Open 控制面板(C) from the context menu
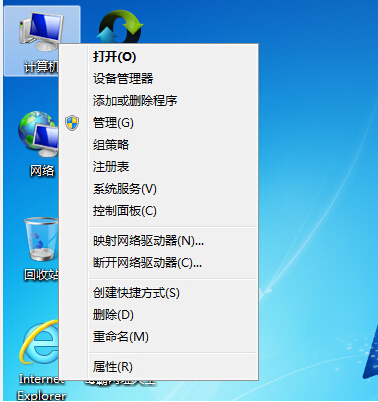Image resolution: width=378 pixels, height=402 pixels. coord(158,211)
